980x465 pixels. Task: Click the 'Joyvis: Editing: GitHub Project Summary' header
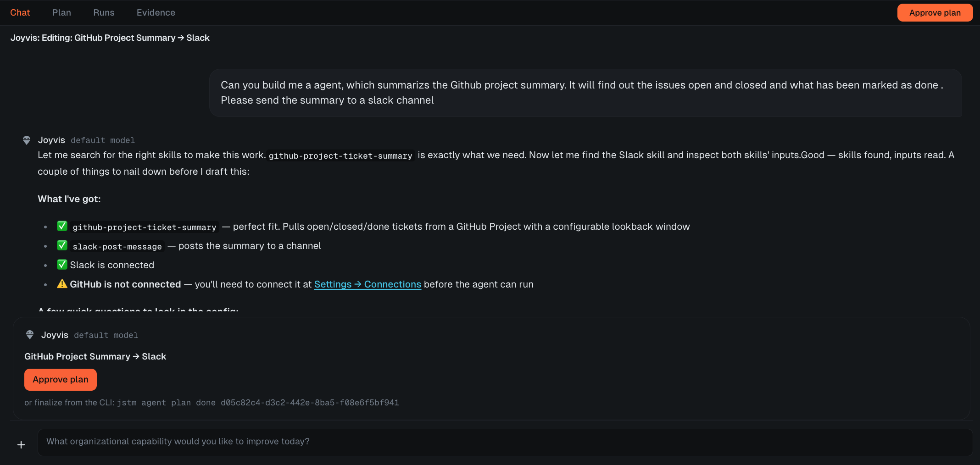pyautogui.click(x=110, y=38)
